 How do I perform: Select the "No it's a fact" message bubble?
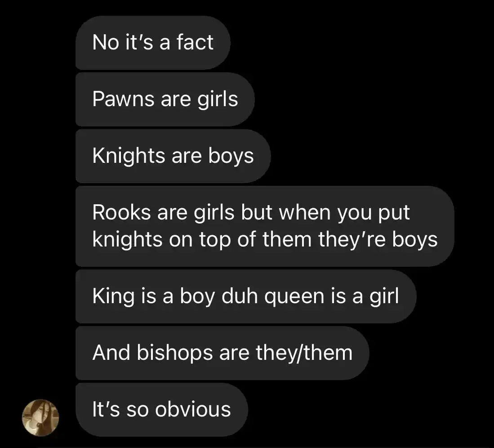[x=153, y=43]
